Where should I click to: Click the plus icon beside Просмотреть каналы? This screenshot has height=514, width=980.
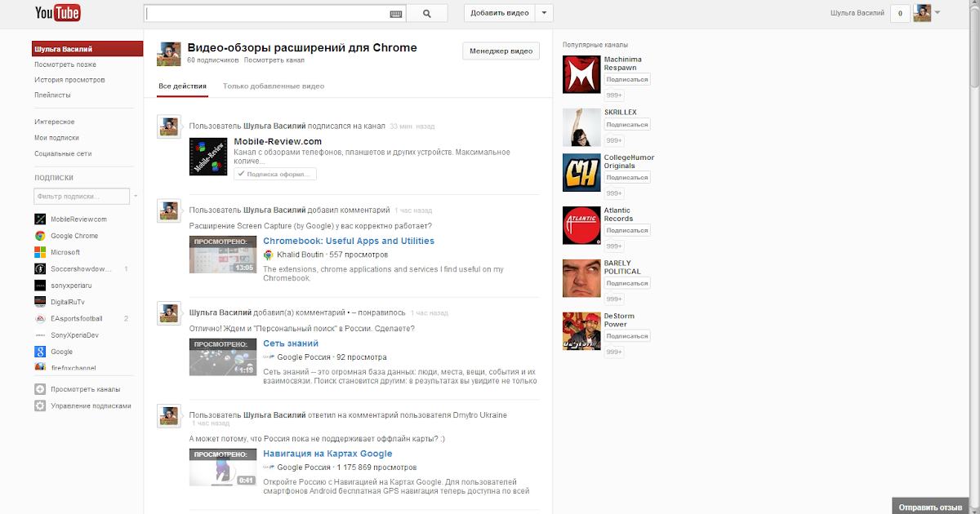pyautogui.click(x=40, y=389)
